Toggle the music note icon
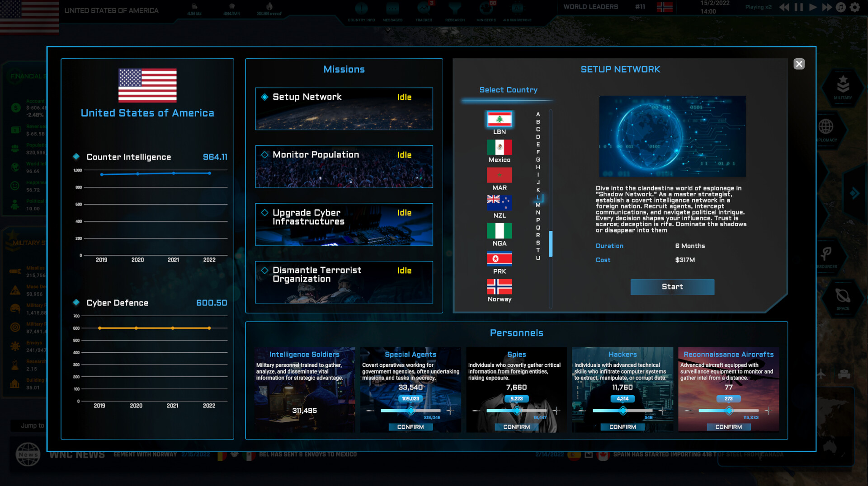868x486 pixels. click(840, 7)
